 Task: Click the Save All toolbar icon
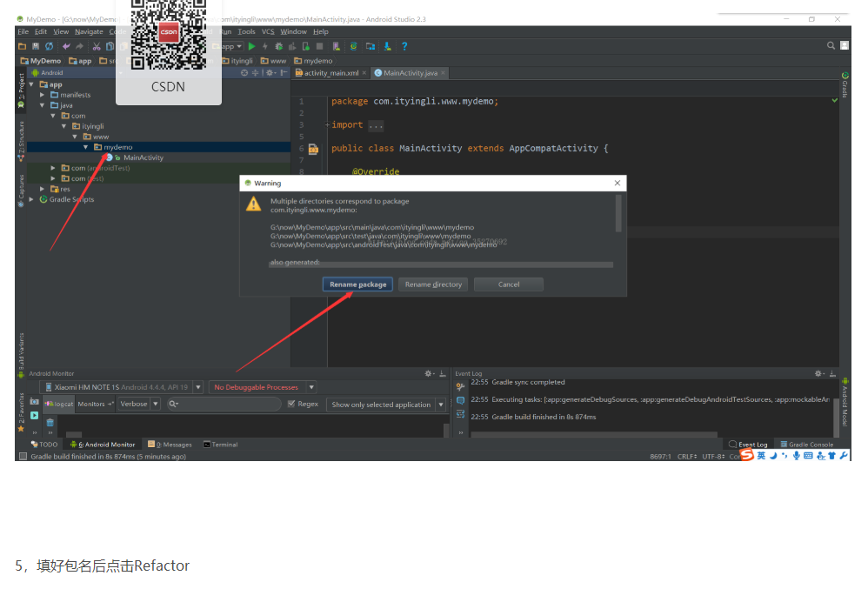click(x=36, y=46)
